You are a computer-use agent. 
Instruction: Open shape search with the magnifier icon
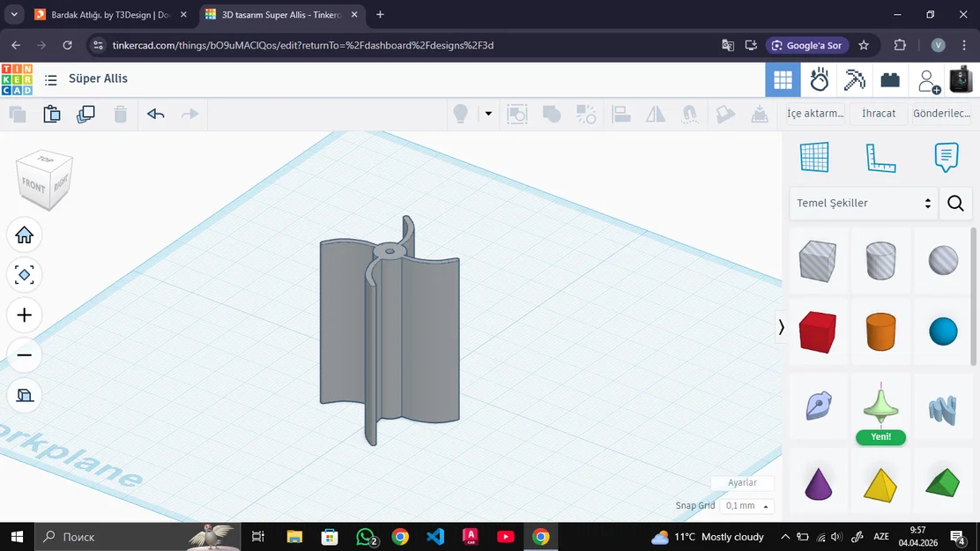[955, 204]
